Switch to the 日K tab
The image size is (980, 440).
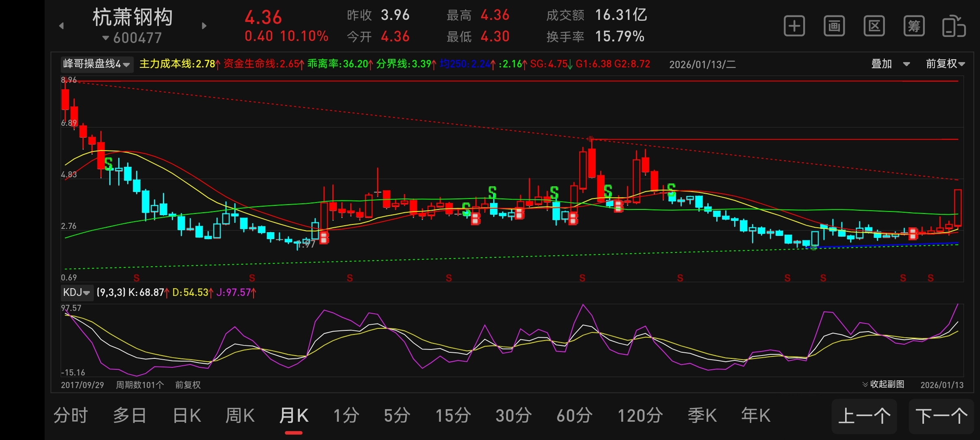(x=187, y=416)
